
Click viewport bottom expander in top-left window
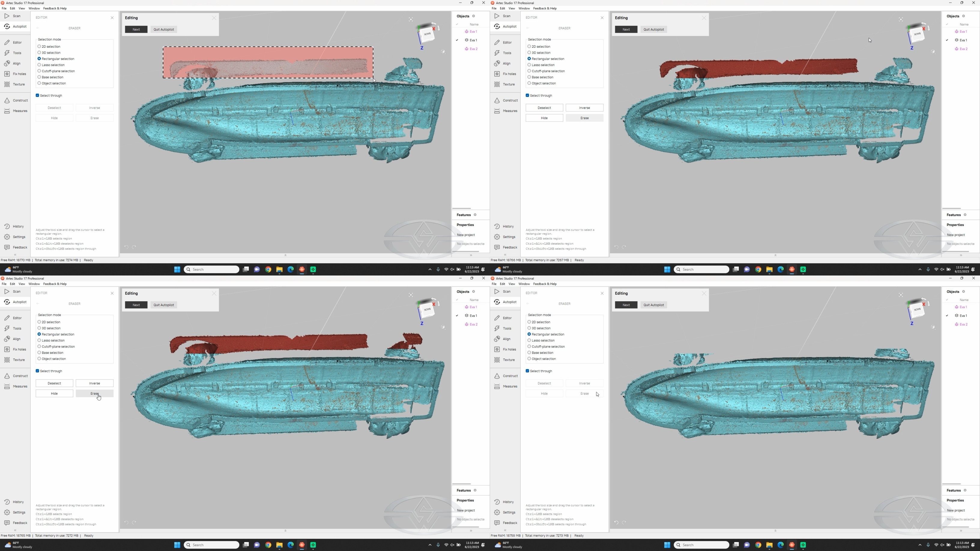tap(285, 255)
